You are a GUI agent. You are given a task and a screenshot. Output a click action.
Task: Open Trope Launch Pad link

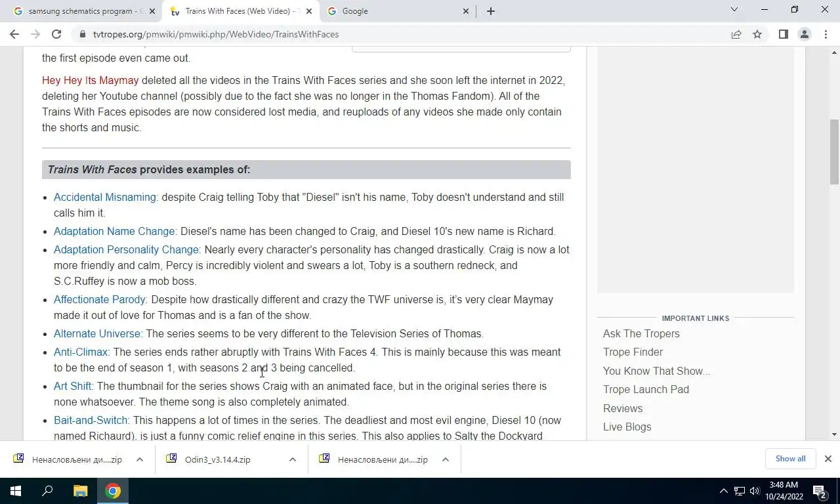[646, 389]
